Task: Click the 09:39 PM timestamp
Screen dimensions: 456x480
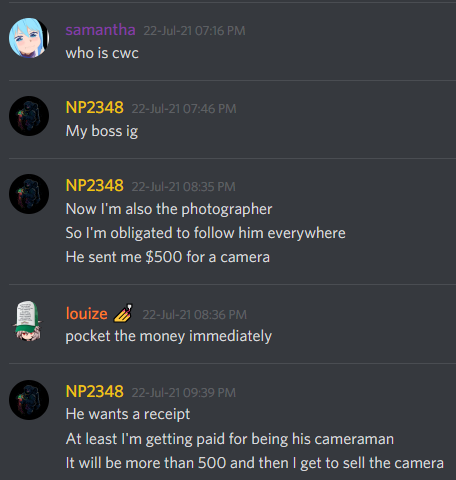Action: [x=184, y=393]
